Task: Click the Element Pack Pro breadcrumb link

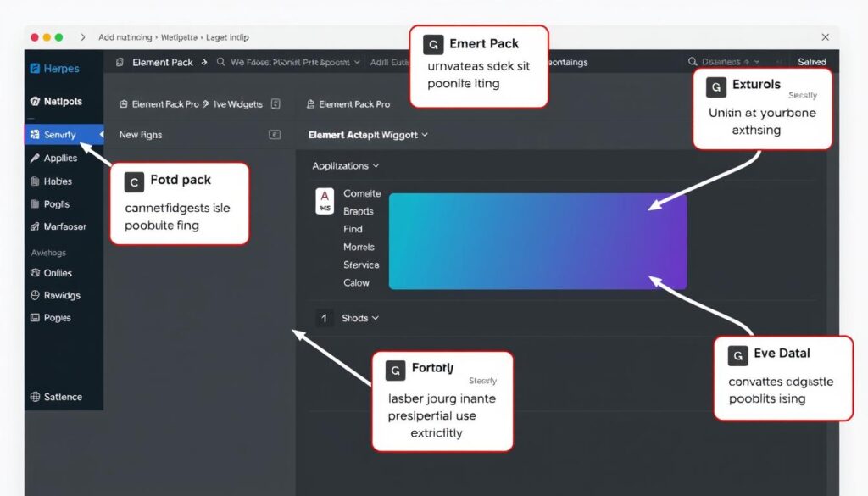Action: (165, 104)
